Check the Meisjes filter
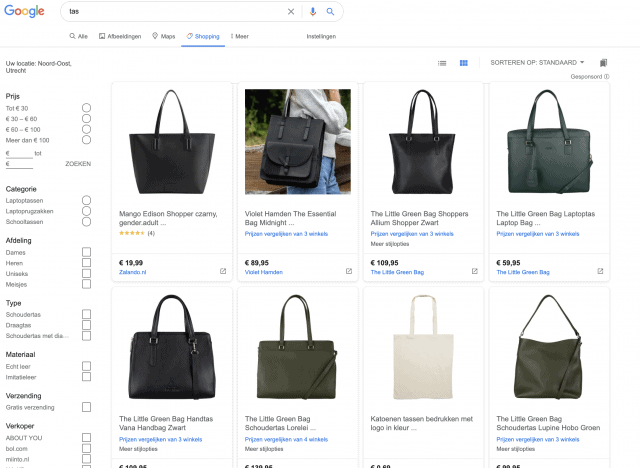Viewport: 640px width, 468px height. pos(86,284)
